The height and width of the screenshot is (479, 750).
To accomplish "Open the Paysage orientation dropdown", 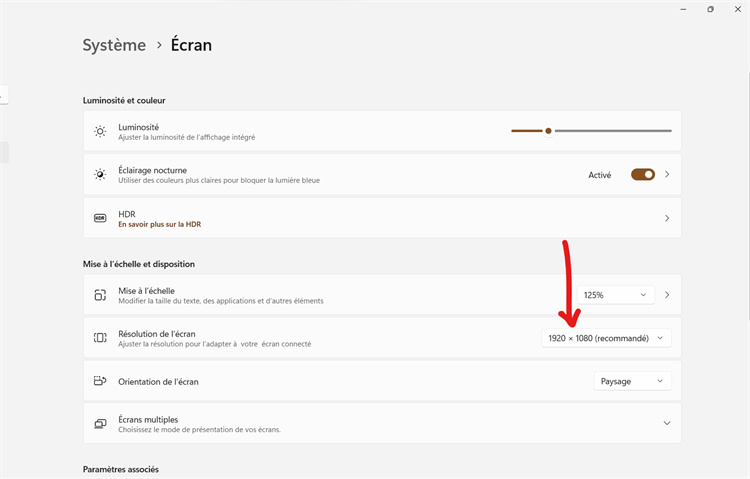I will click(x=631, y=381).
